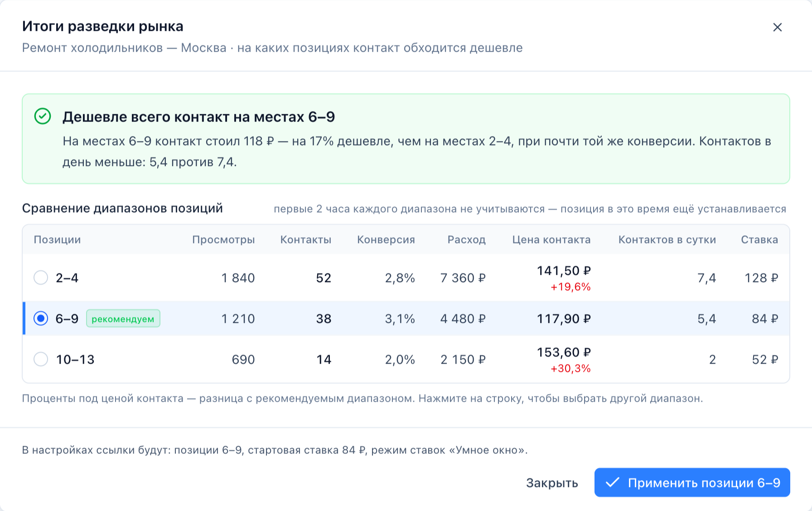
Task: Click the contacts count 38
Action: click(324, 319)
